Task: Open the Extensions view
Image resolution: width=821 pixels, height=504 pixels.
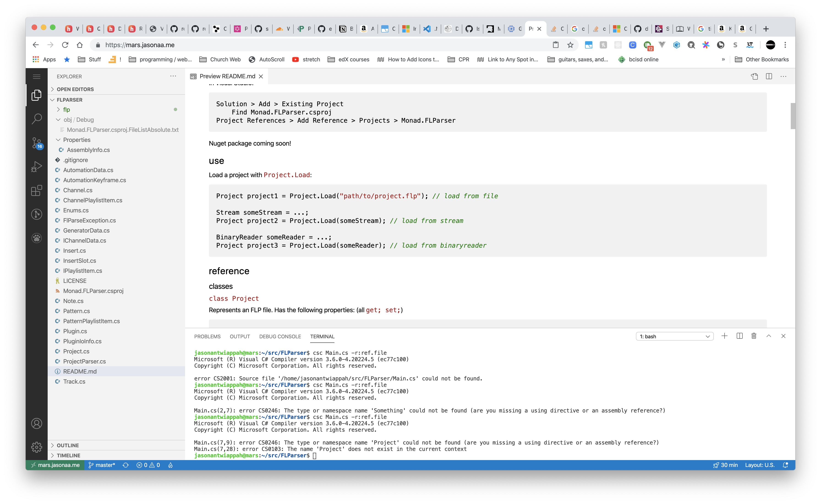Action: click(x=36, y=190)
